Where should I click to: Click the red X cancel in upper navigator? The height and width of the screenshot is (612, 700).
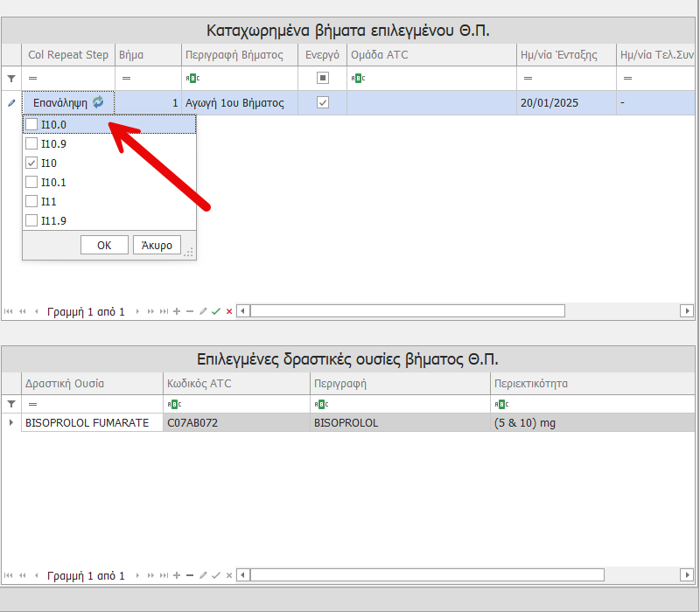[229, 311]
